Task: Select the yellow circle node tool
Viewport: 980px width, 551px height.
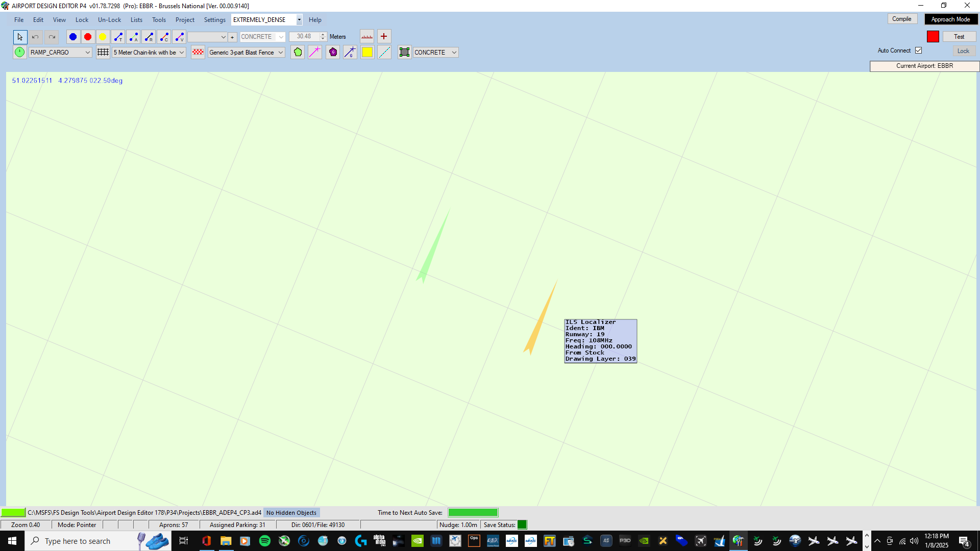Action: point(103,37)
